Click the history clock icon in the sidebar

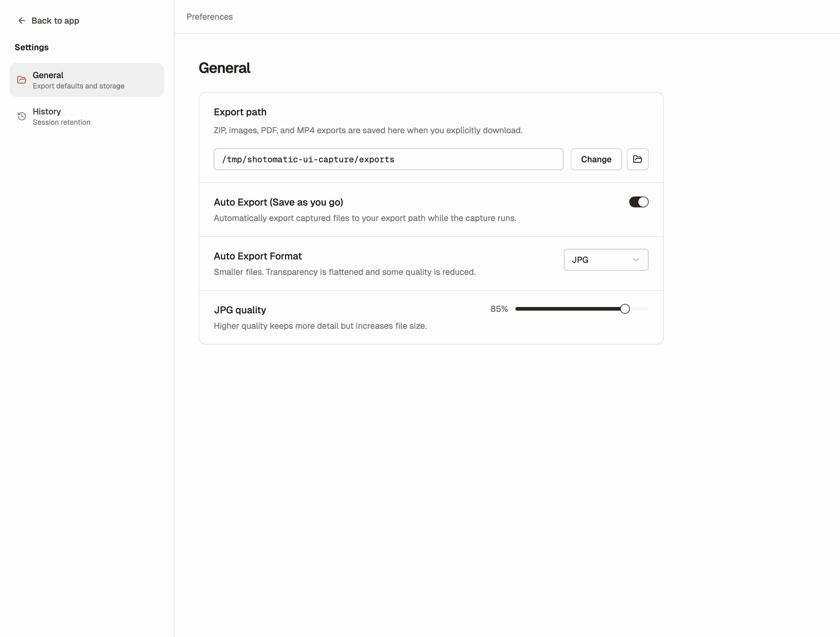pyautogui.click(x=21, y=116)
